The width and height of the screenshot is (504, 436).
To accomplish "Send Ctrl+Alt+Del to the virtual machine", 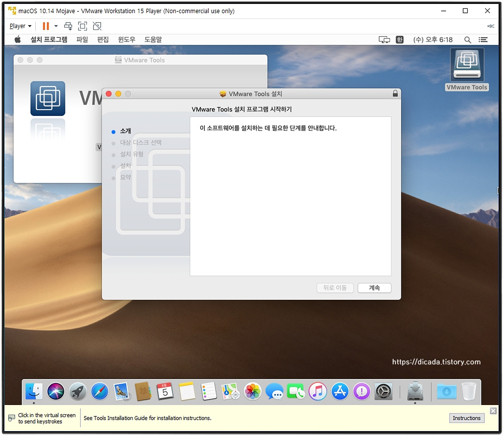I will coord(68,26).
